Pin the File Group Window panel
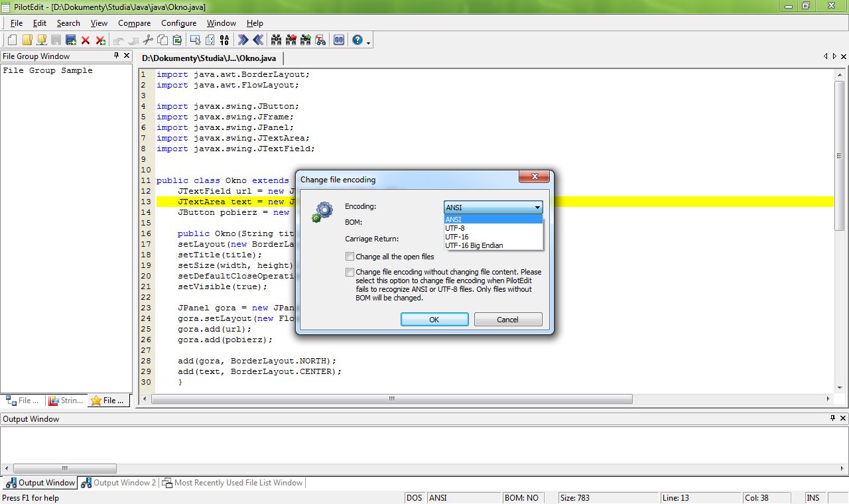 click(x=117, y=56)
